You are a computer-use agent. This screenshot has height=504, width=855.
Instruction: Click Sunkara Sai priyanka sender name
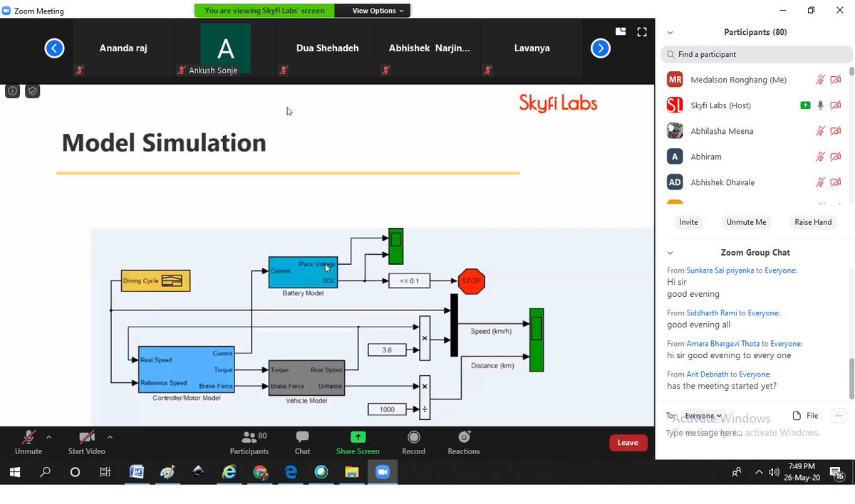click(x=720, y=271)
